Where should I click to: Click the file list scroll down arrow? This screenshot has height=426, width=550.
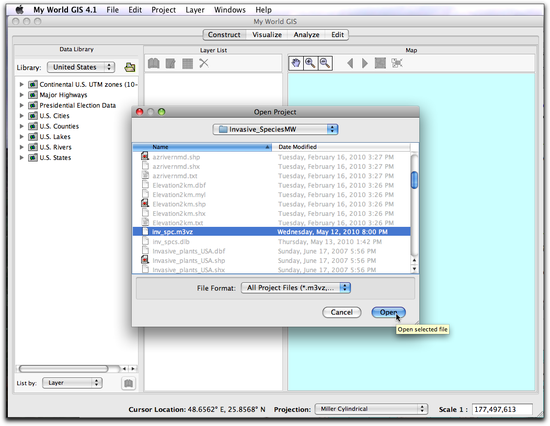414,269
